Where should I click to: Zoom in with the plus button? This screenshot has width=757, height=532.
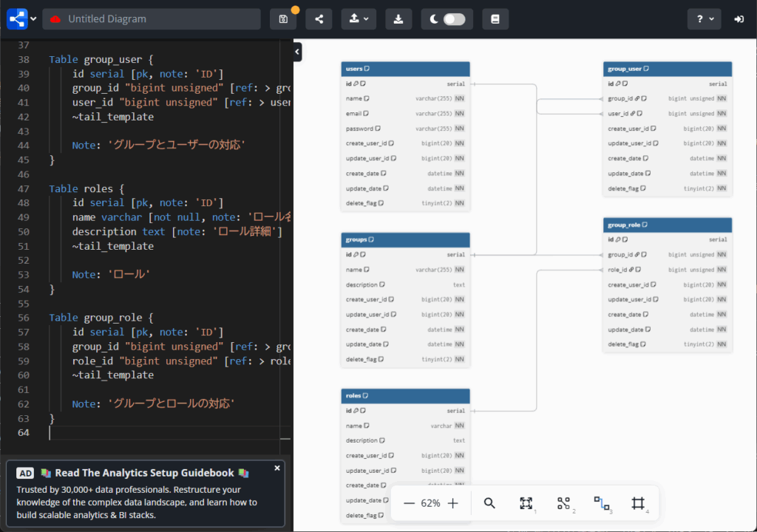tap(453, 503)
